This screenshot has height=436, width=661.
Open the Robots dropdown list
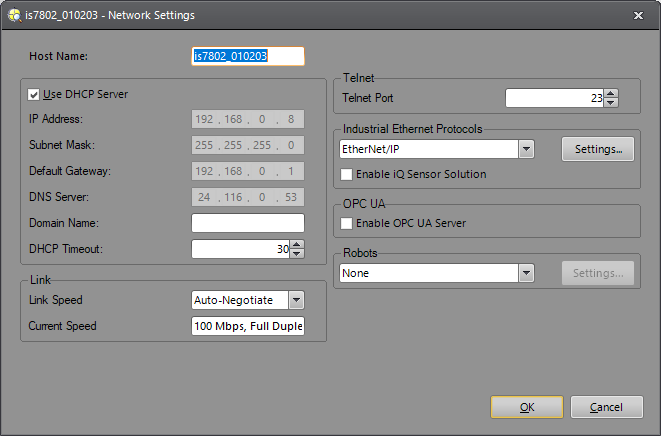pyautogui.click(x=526, y=273)
